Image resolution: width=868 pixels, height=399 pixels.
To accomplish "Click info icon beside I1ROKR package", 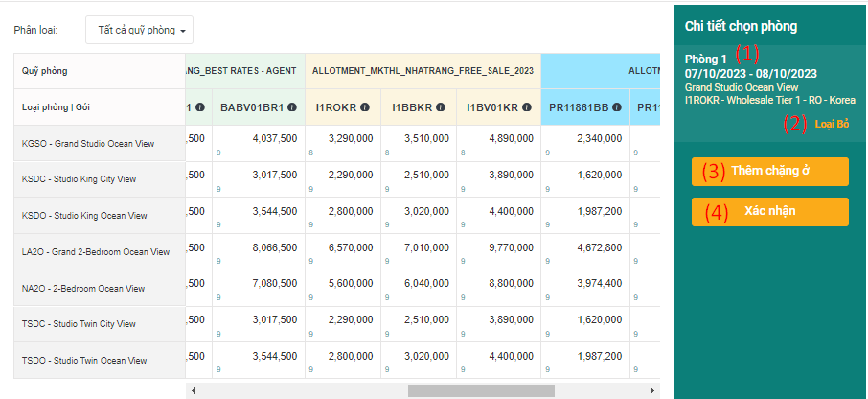I will point(367,107).
